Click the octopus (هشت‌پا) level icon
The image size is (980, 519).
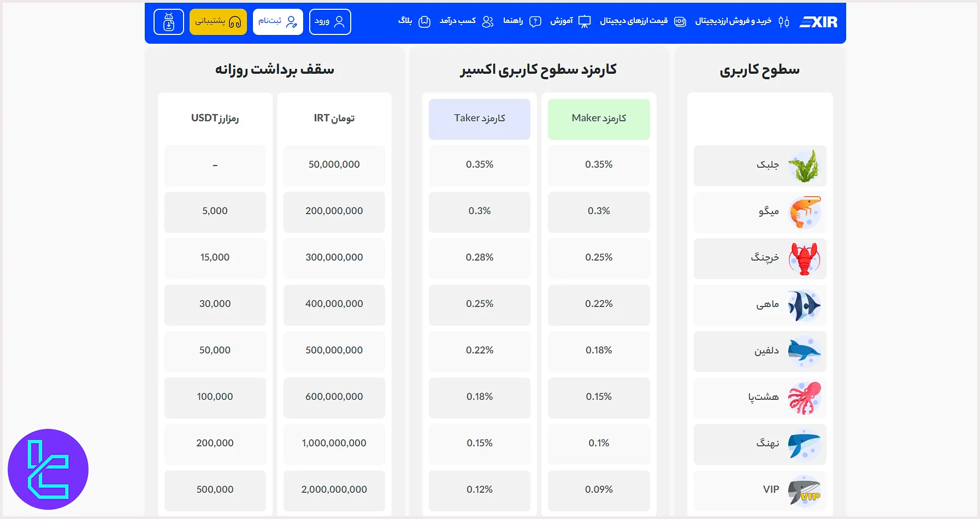pyautogui.click(x=805, y=398)
